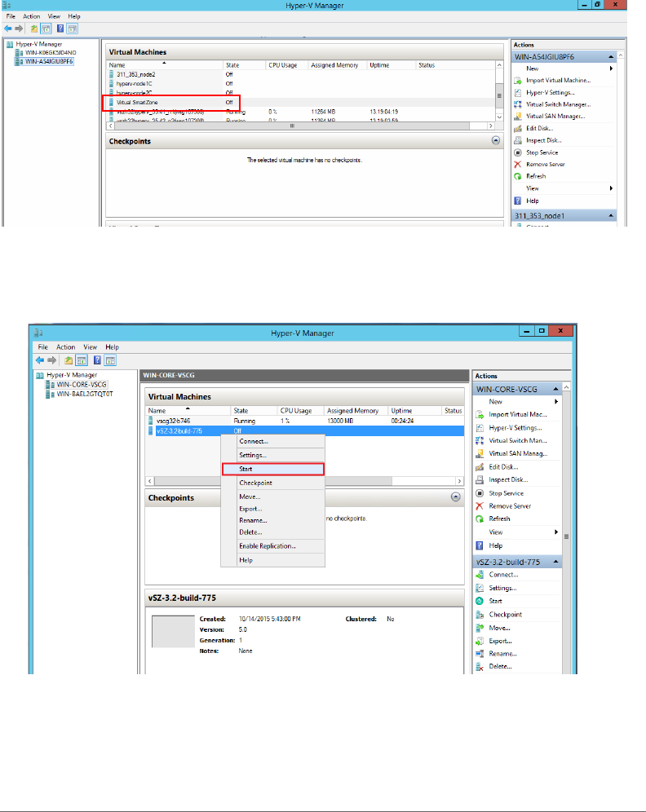
Task: Collapse Checkpoints pane in WIN-A54JGIU8PF6 window
Action: point(496,141)
